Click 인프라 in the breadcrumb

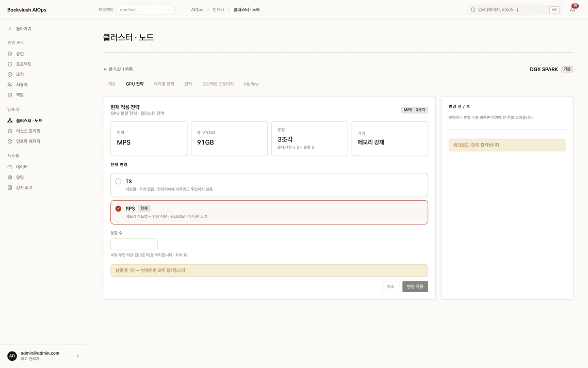coord(218,10)
